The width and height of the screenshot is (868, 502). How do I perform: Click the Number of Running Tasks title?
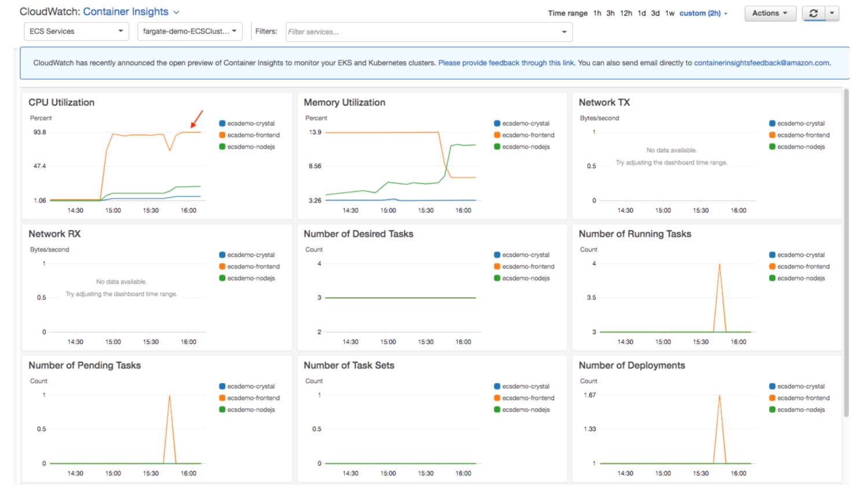click(x=635, y=234)
